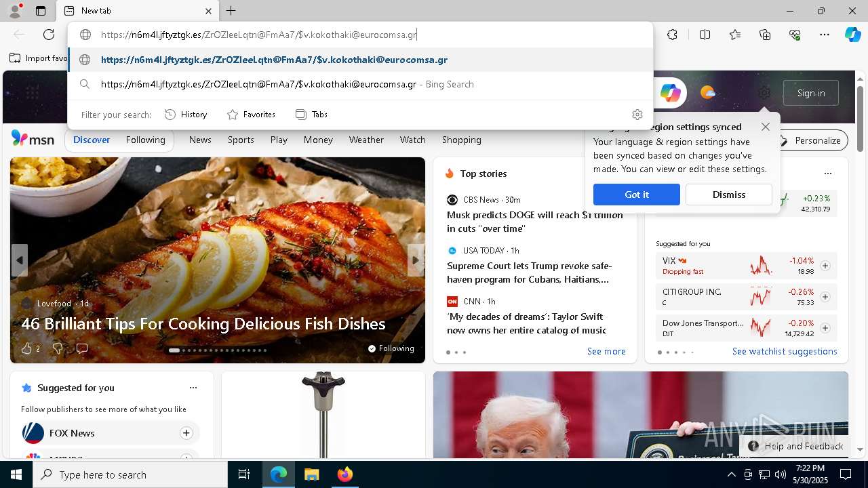
Task: Open the Weather menu item
Action: click(x=366, y=140)
